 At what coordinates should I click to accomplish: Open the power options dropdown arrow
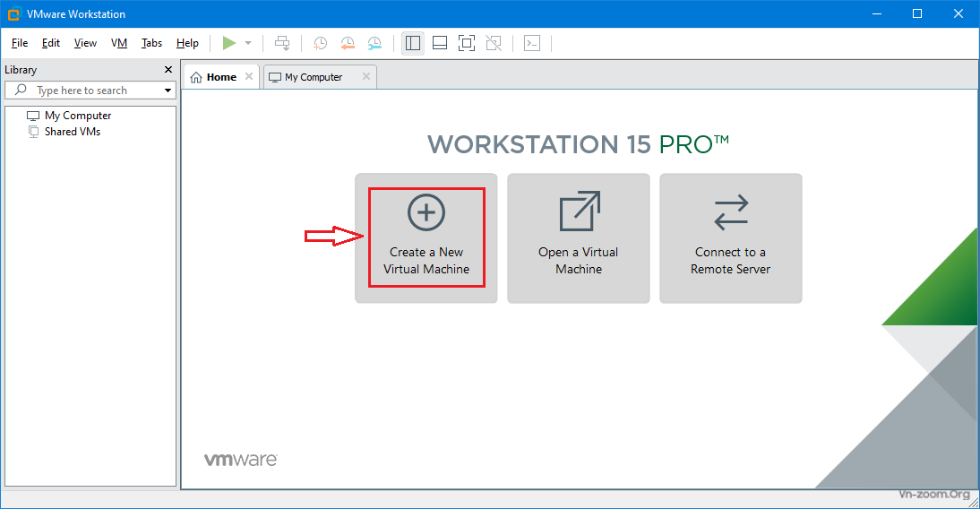click(x=248, y=43)
